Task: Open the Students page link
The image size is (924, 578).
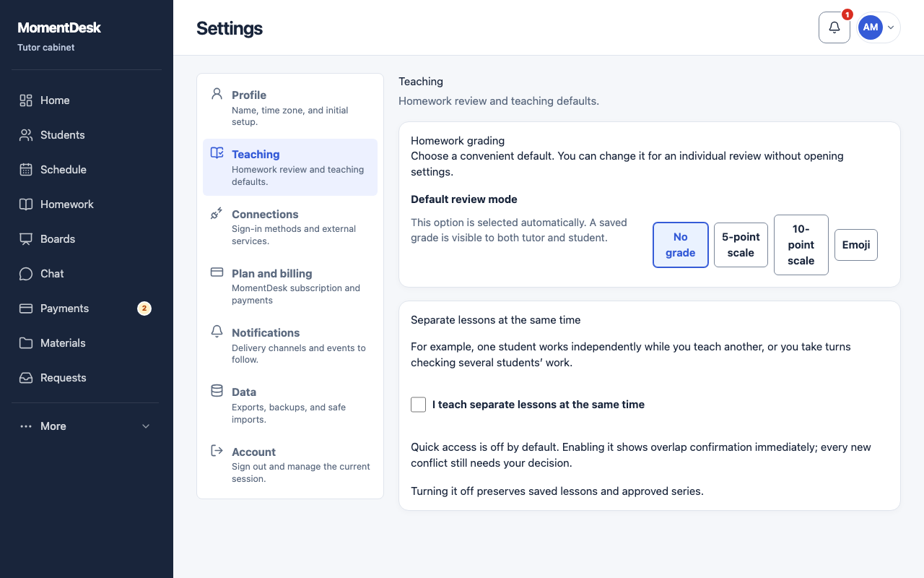Action: [87, 135]
